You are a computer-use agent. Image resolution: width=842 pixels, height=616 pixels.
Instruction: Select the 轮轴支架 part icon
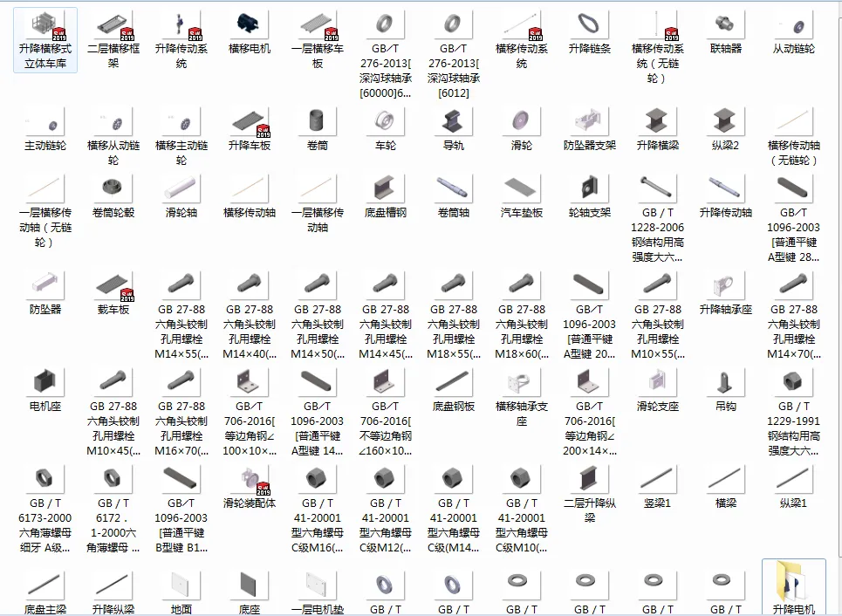[x=590, y=188]
